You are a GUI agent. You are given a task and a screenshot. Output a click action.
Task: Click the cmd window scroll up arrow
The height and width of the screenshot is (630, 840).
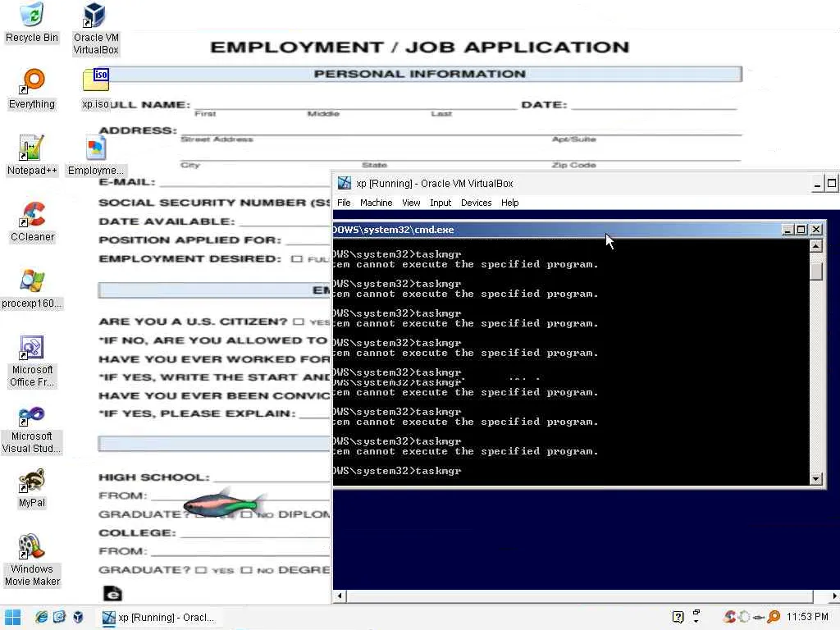tap(816, 246)
